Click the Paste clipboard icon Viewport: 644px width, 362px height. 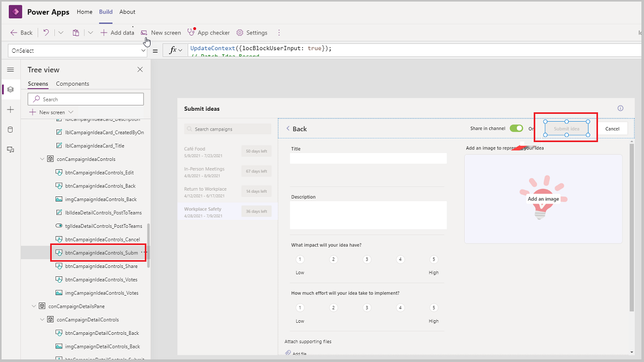click(x=76, y=32)
